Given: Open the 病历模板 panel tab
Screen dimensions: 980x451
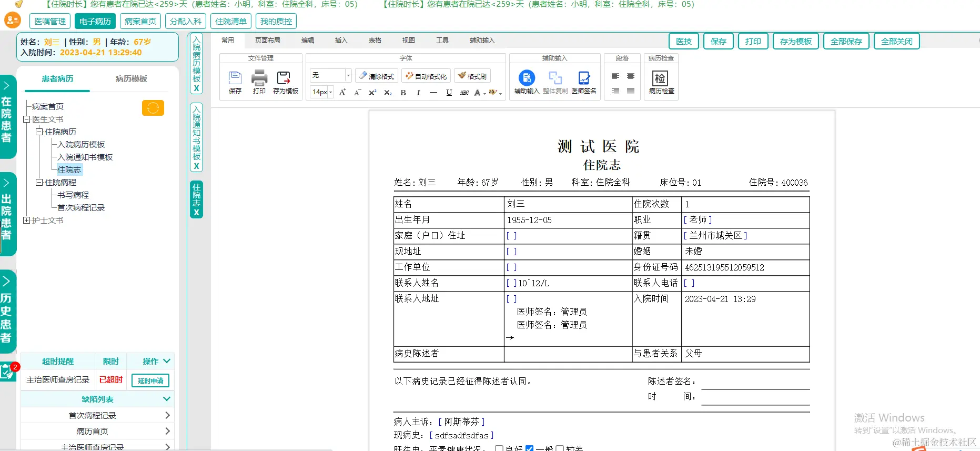Looking at the screenshot, I should click(132, 79).
